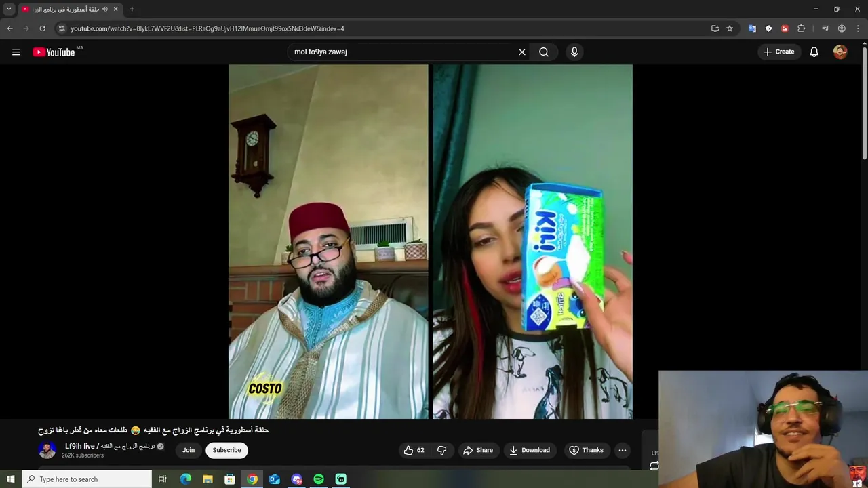Open Outlook from taskbar
The image size is (868, 488).
click(x=275, y=479)
